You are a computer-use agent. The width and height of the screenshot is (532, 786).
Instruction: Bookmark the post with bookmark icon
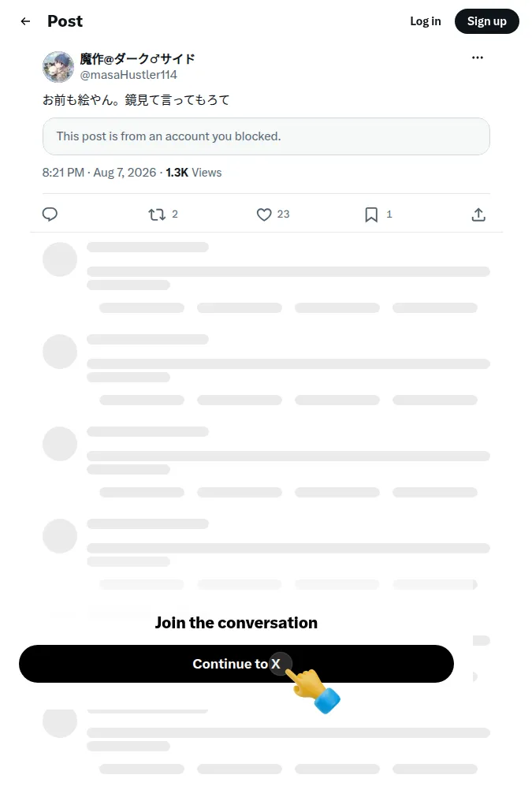(371, 214)
